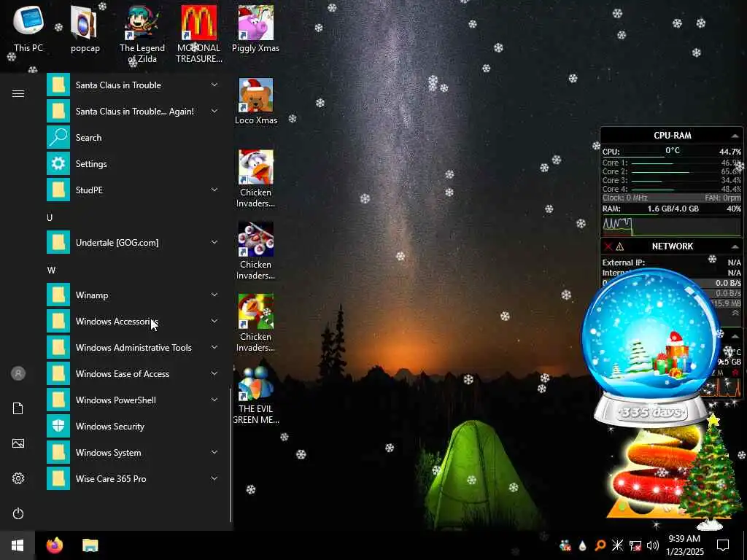Open Settings gear in Start sidebar
Viewport: 747px width, 560px height.
coord(18,478)
